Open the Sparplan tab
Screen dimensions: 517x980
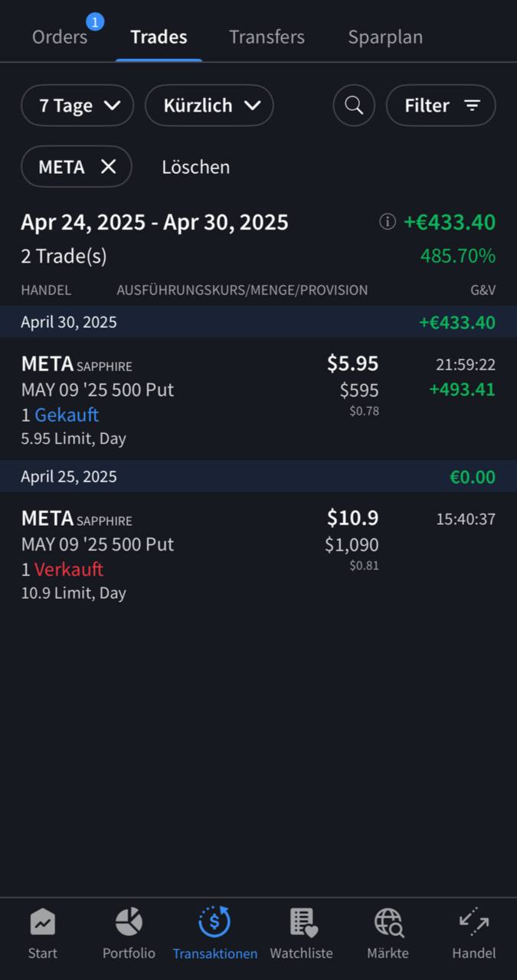(385, 37)
